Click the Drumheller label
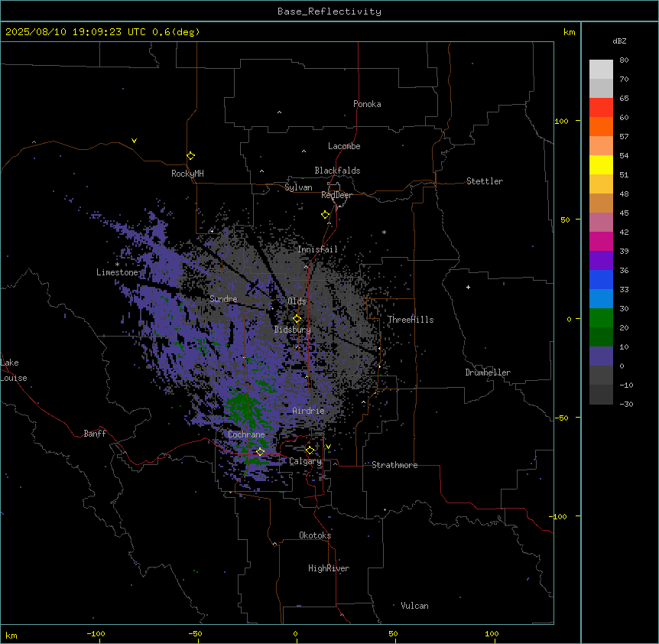Screen dimensions: 659x644 pos(488,372)
